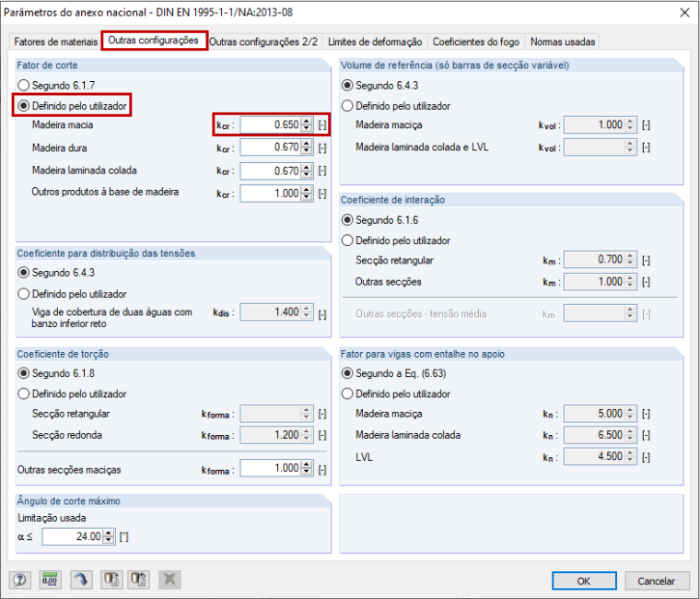Screen dimensions: 700x599
Task: Click the LVL label under vigas com entalhe
Action: coord(364,457)
